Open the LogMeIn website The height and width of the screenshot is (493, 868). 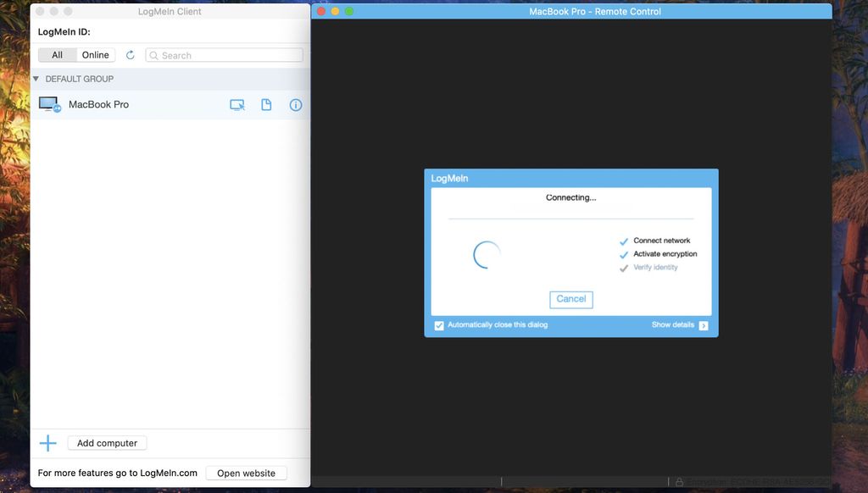coord(246,474)
